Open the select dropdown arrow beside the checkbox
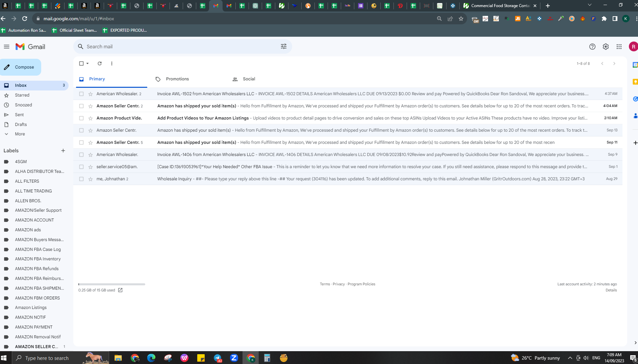The height and width of the screenshot is (364, 638). (x=87, y=63)
